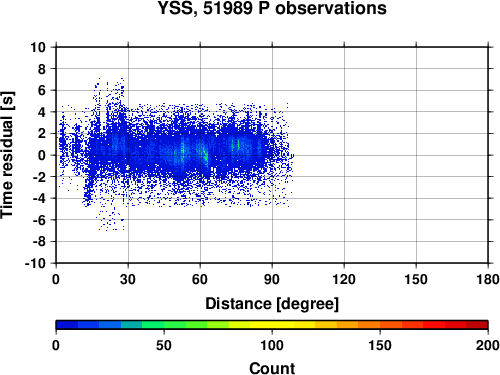This screenshot has height=375, width=500.
Task: Click the plot title YSS P observations
Action: tap(272, 9)
